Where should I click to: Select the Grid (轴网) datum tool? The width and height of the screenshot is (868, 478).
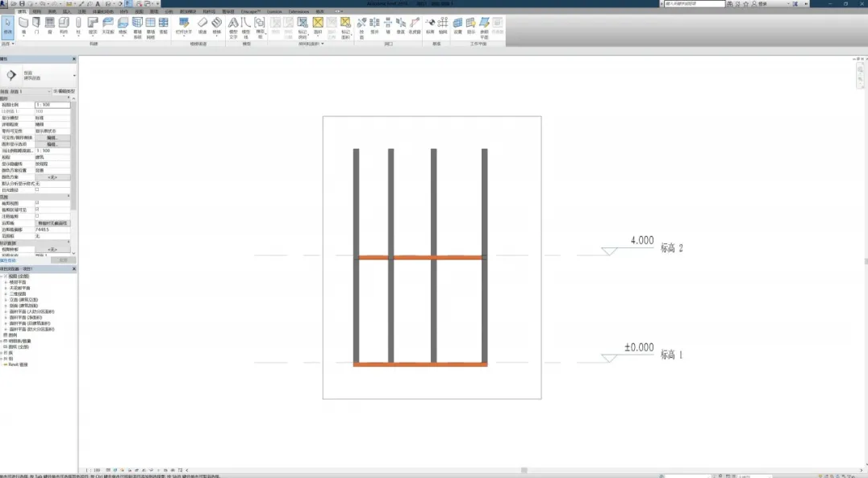point(443,26)
